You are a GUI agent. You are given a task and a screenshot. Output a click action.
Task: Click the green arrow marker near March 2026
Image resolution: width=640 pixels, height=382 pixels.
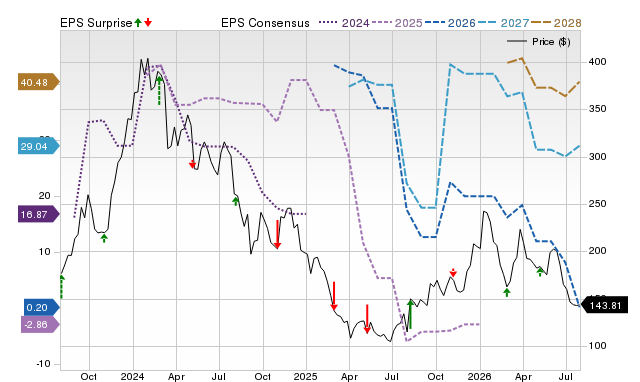[x=507, y=292]
